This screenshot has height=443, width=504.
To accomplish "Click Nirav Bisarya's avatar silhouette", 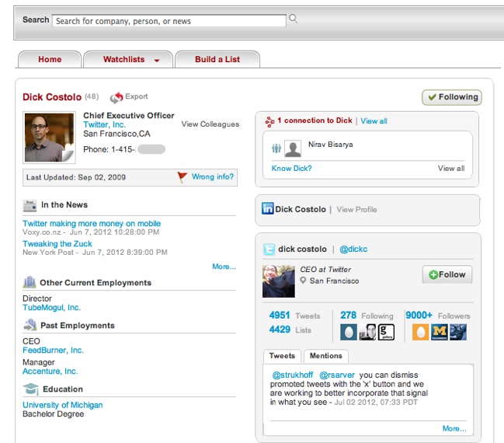I will coord(293,148).
